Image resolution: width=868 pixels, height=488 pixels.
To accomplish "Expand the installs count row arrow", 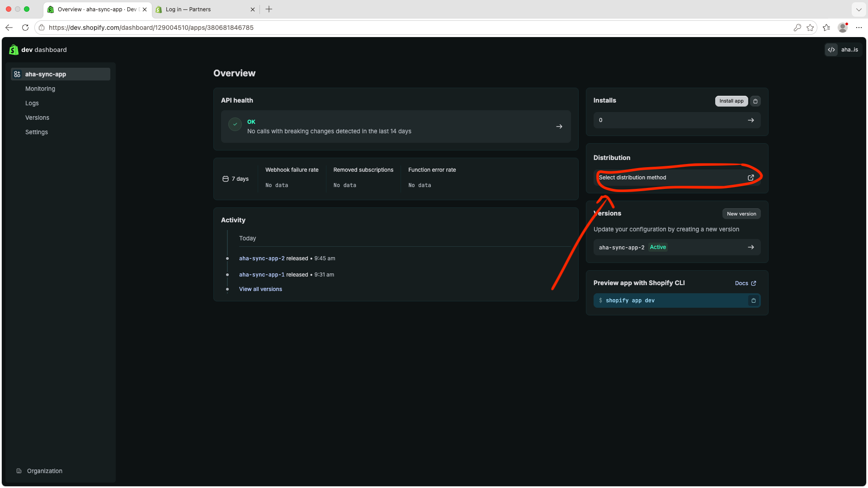I will pyautogui.click(x=751, y=120).
